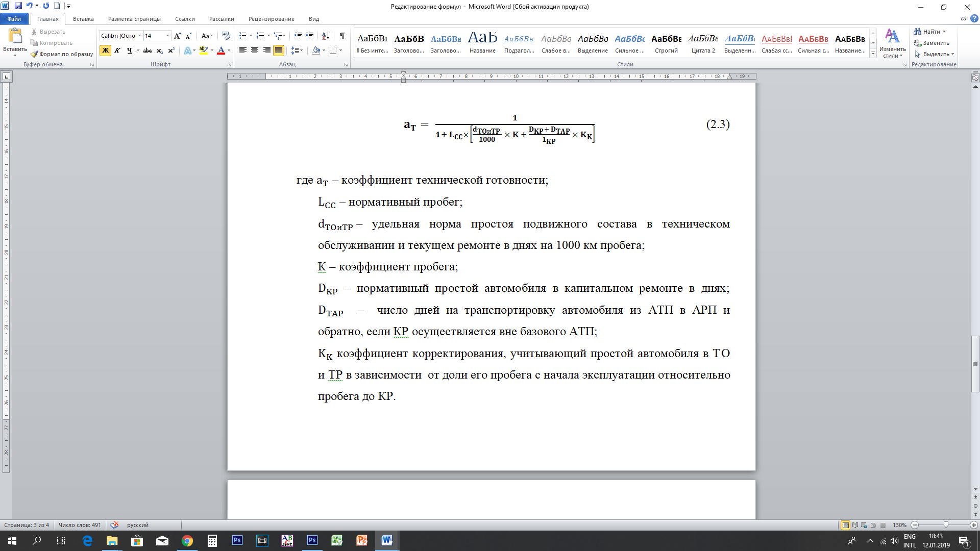The height and width of the screenshot is (551, 980).
Task: Click the Paste (Вставить) icon
Action: [15, 35]
